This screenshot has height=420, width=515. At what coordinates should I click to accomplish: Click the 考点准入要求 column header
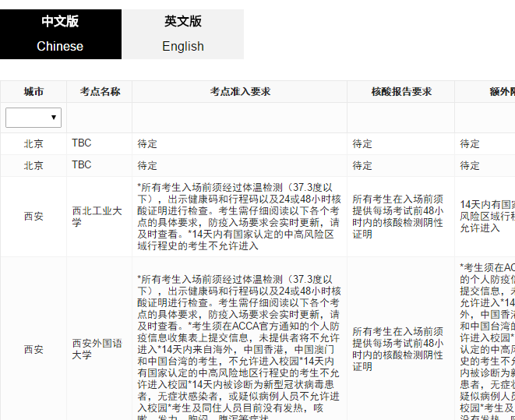[x=240, y=92]
